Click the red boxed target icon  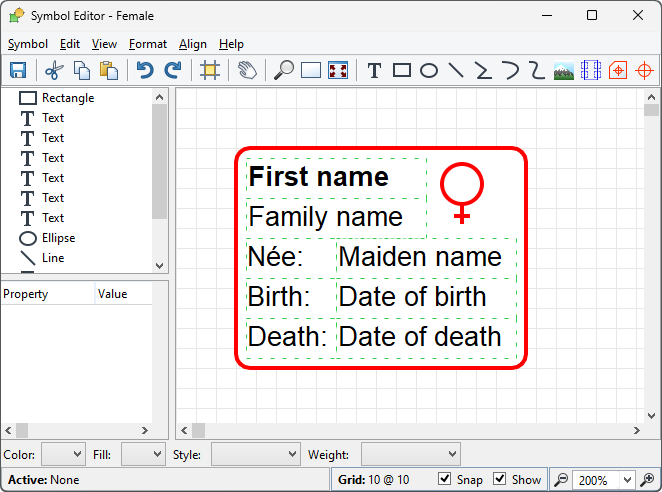point(618,70)
